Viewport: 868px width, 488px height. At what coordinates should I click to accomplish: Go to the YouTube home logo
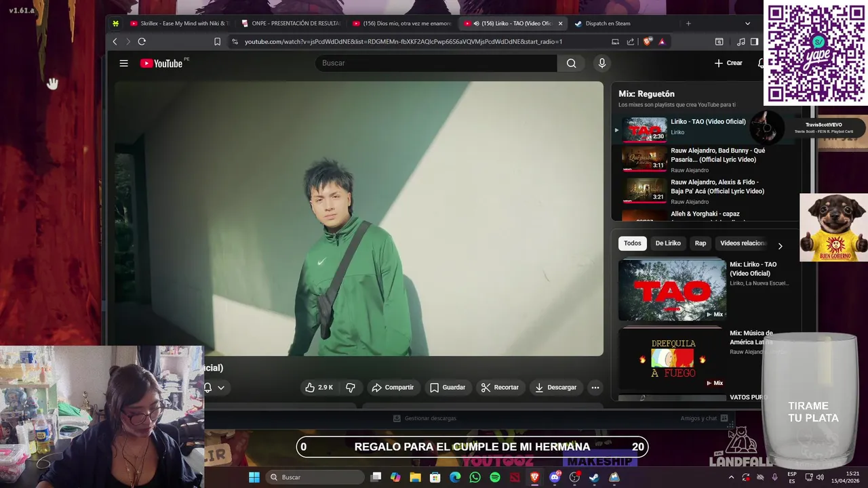click(161, 63)
